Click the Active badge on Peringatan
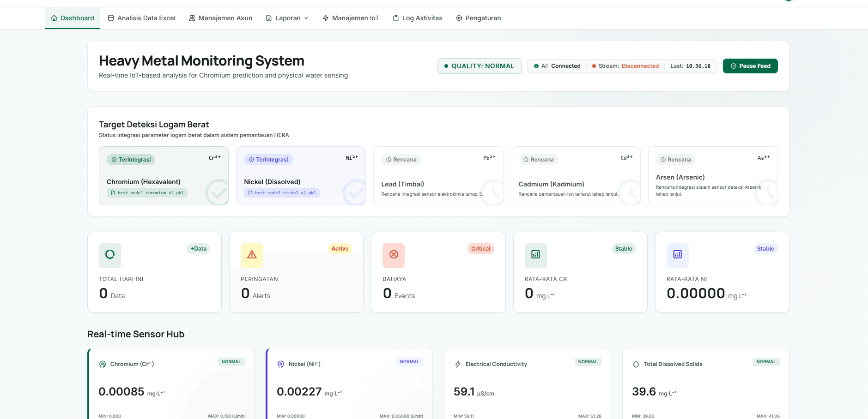868x419 pixels. pos(340,249)
